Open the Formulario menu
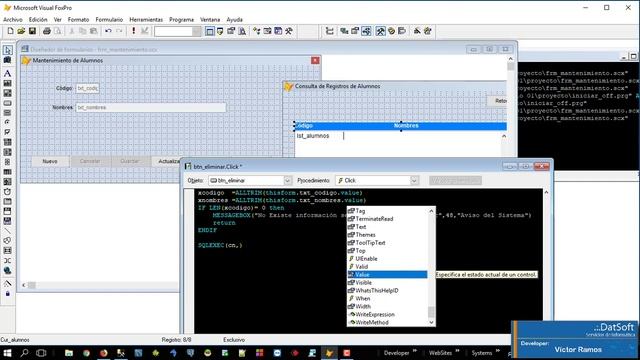This screenshot has width=640, height=360. pos(109,20)
